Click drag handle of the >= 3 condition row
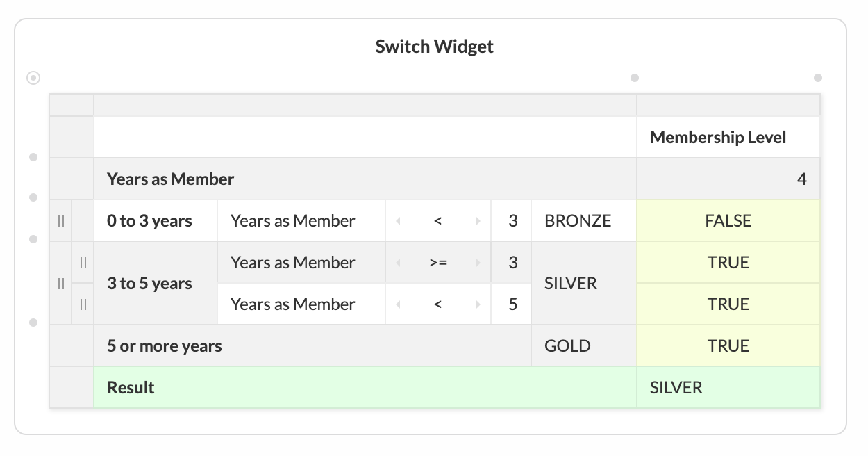 83,263
